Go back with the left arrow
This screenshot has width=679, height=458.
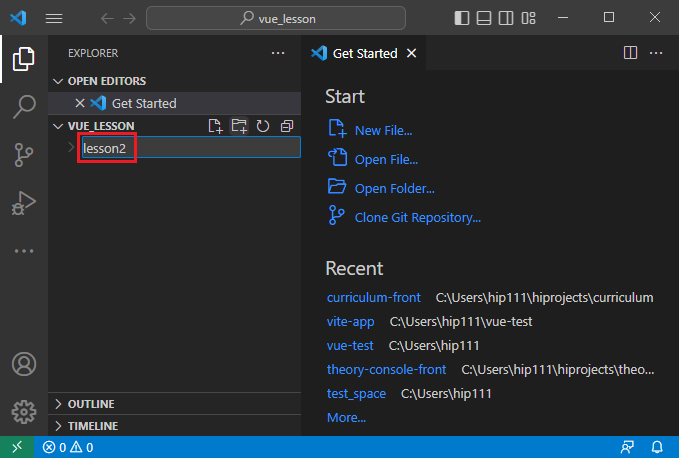coord(107,18)
